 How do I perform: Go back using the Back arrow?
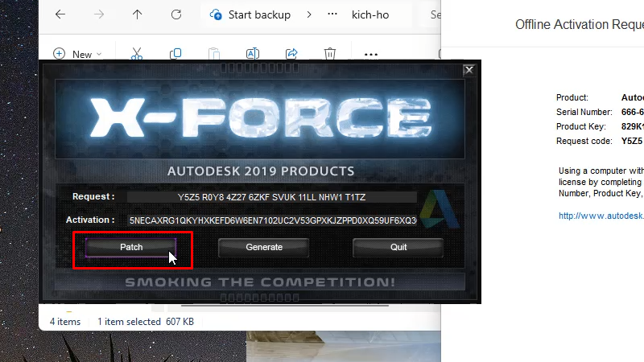pyautogui.click(x=60, y=14)
